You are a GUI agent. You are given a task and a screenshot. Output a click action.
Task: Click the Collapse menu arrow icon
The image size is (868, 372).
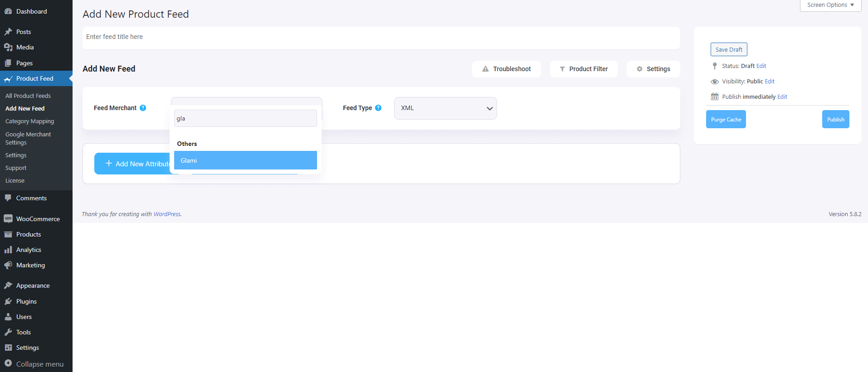(x=8, y=363)
